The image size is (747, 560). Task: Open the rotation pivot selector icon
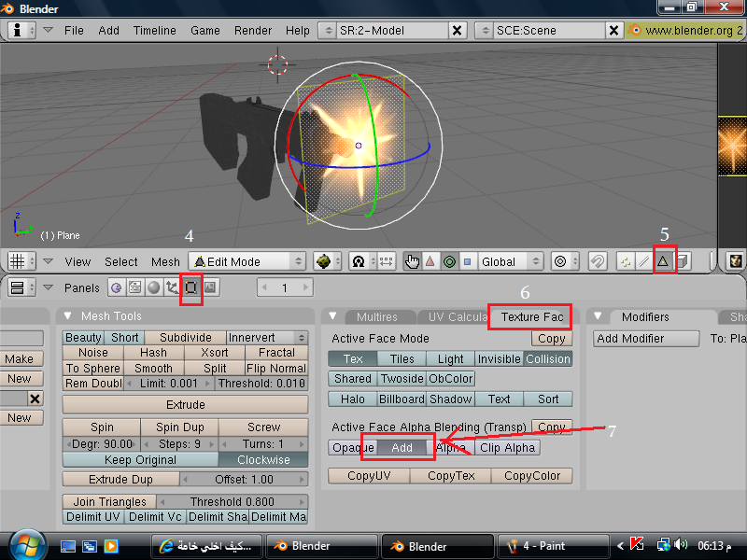363,261
